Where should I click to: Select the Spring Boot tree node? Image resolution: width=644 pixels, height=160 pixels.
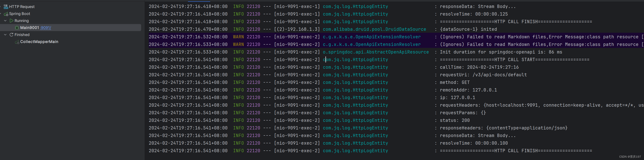(x=19, y=14)
